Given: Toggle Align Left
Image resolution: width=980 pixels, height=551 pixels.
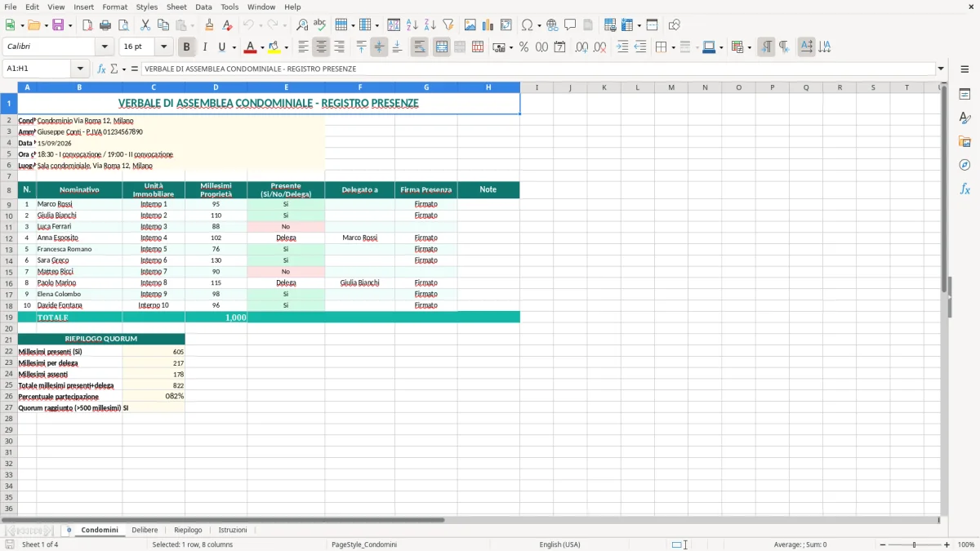Looking at the screenshot, I should [x=303, y=47].
